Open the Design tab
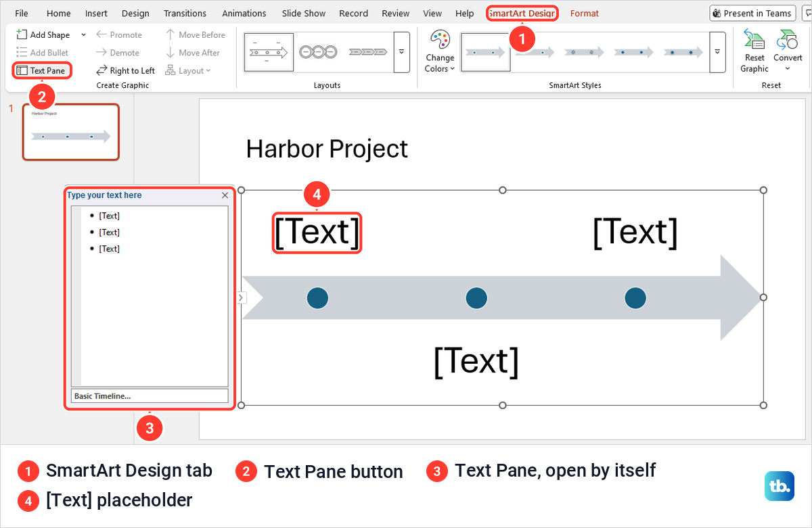 click(x=135, y=14)
